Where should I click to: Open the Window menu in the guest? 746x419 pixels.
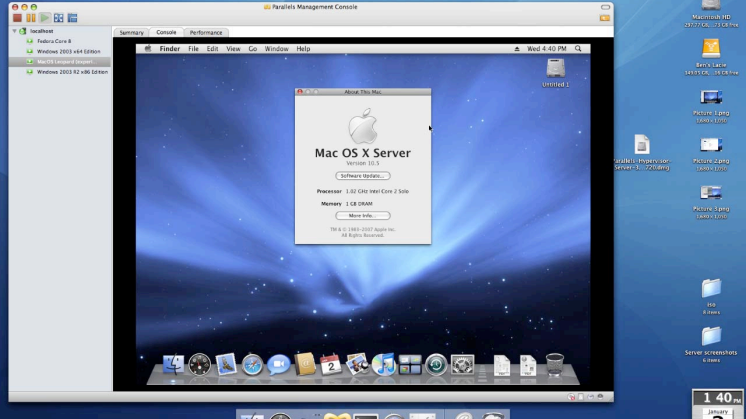[x=276, y=49]
